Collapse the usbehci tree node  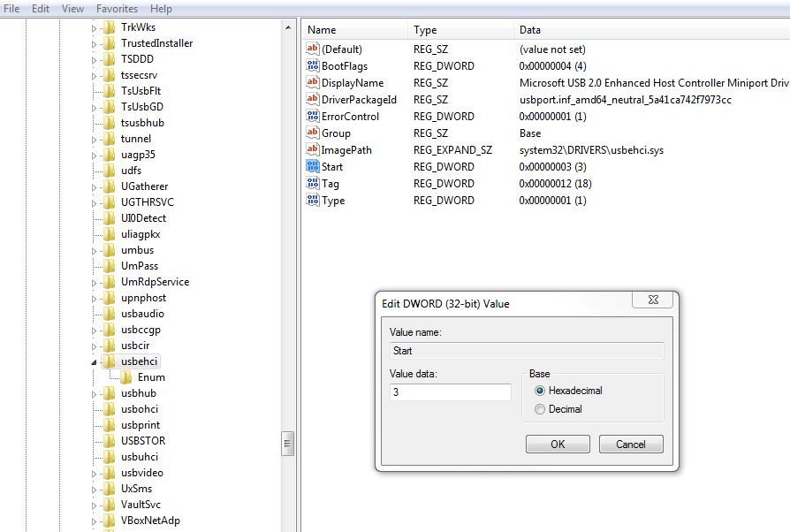point(94,362)
